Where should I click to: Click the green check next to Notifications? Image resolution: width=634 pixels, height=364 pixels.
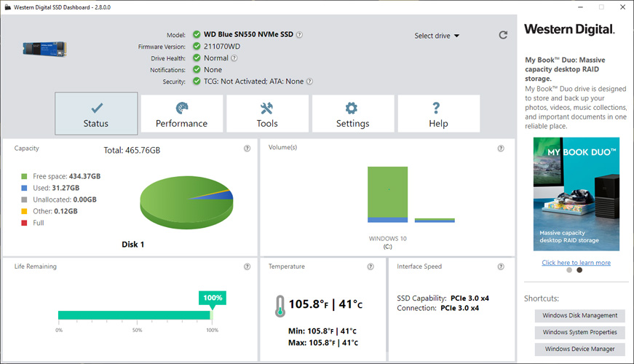[x=197, y=70]
